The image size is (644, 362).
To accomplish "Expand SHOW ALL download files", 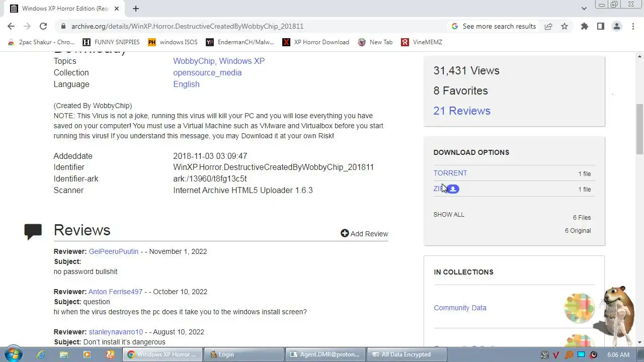I will tap(449, 215).
